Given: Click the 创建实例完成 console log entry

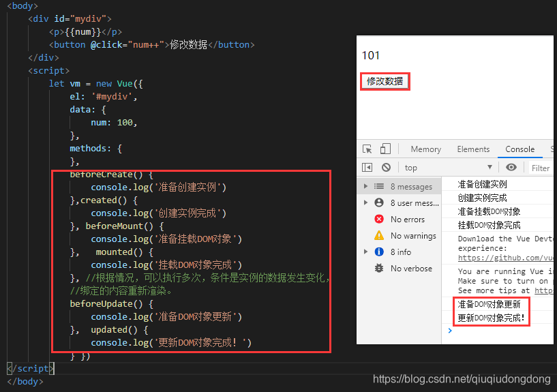Looking at the screenshot, I should pos(482,198).
